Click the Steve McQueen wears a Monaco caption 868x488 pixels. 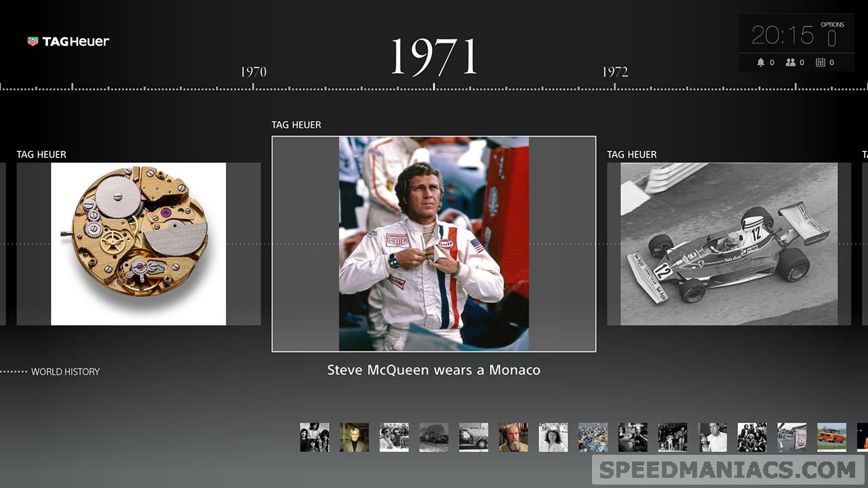(x=434, y=370)
